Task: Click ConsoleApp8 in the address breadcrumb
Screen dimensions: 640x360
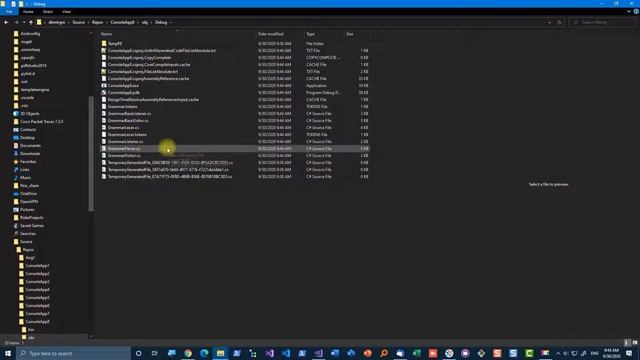Action: [x=122, y=22]
